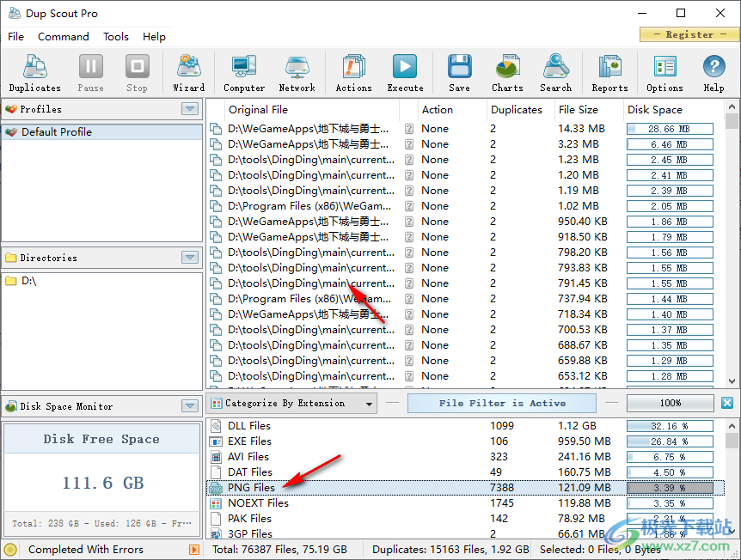Select the row with 1.02 MB file size
Screen dimensions: 741x560
[x=465, y=206]
